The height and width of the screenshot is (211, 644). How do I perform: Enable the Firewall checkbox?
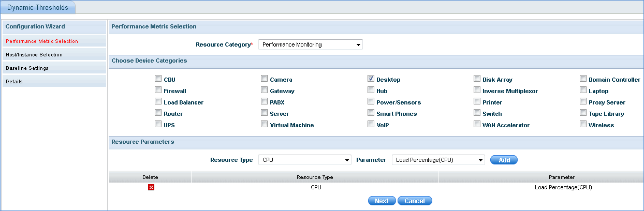coord(158,91)
